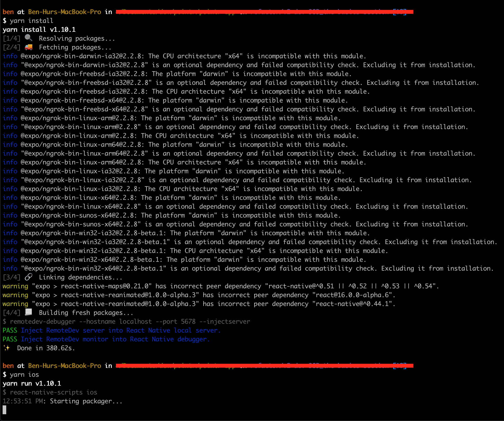Click the ngrok-bin-linux-ia32 platform "darwin" info line
504x421 pixels.
(x=173, y=171)
